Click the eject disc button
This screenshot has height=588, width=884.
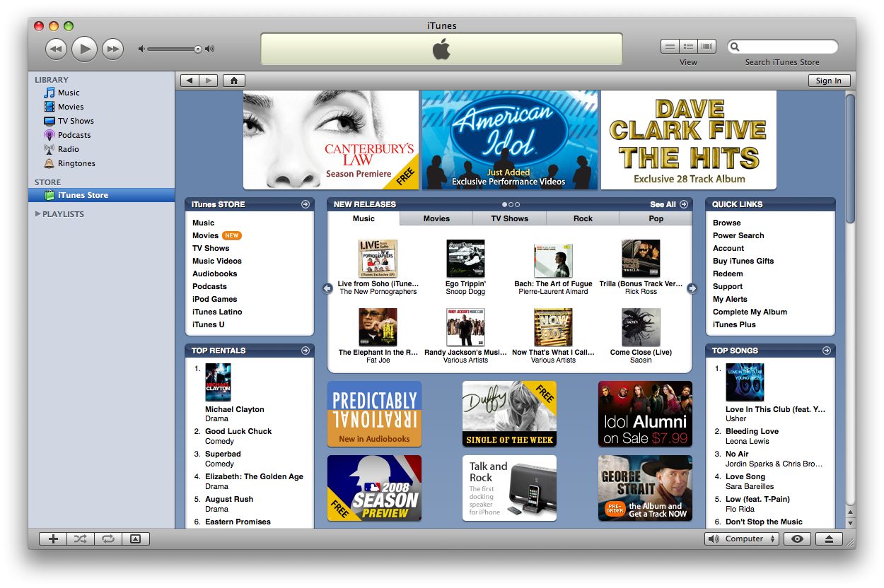(x=829, y=539)
